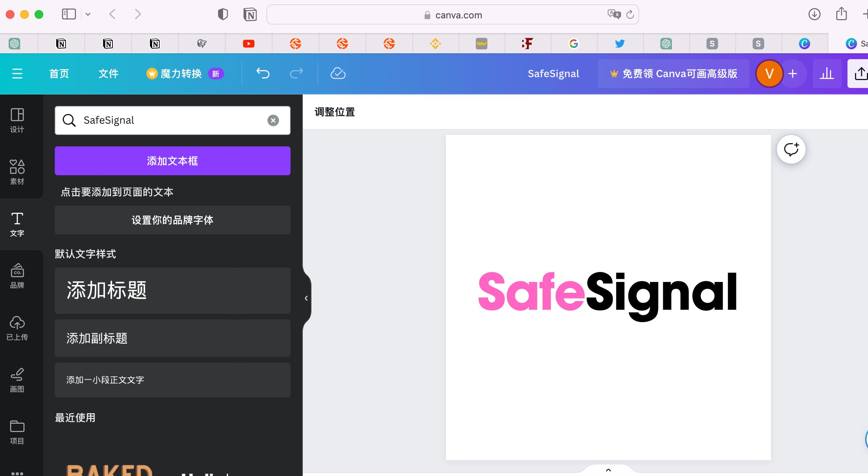Viewport: 868px width, 476px height.
Task: Switch to the Google browser tab
Action: pos(574,44)
